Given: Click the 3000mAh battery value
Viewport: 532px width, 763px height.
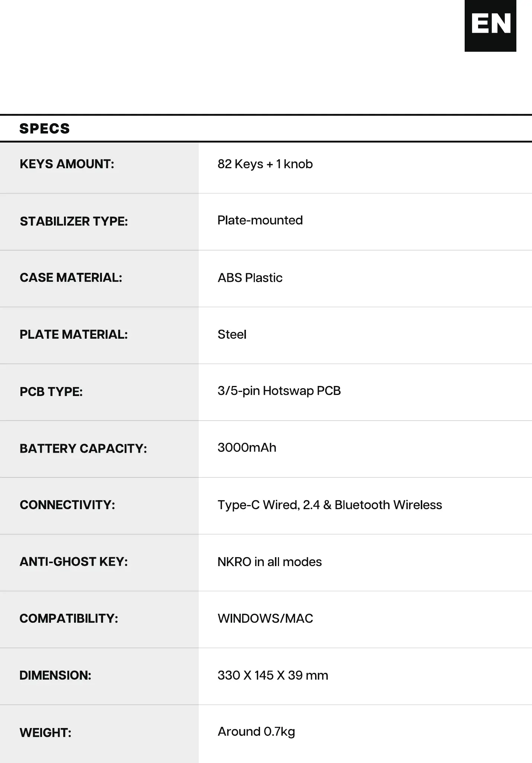Looking at the screenshot, I should click(x=247, y=447).
